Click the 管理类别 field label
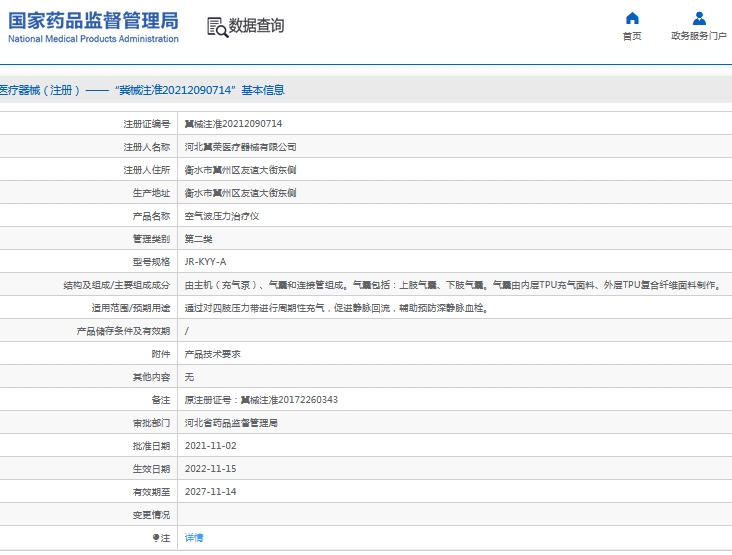The height and width of the screenshot is (555, 732). click(151, 239)
